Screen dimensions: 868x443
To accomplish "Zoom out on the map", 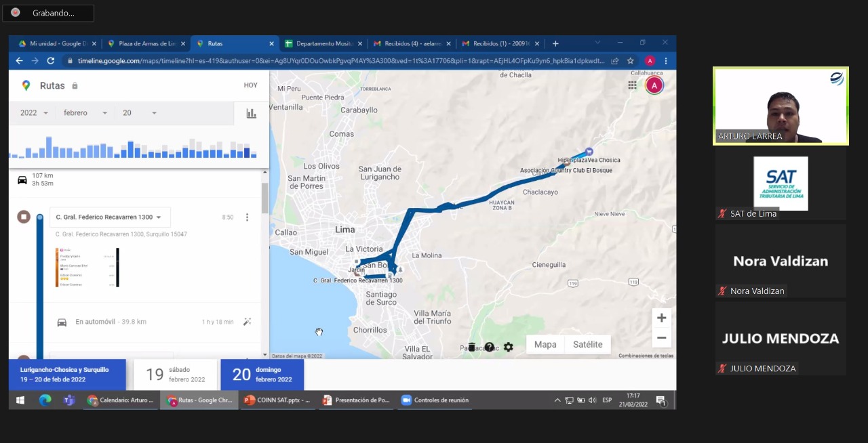I will (x=661, y=337).
